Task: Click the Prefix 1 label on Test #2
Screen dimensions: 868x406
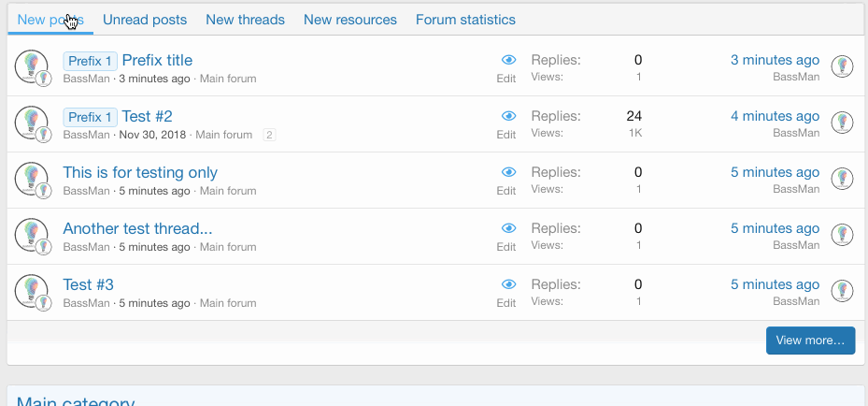Action: 90,117
